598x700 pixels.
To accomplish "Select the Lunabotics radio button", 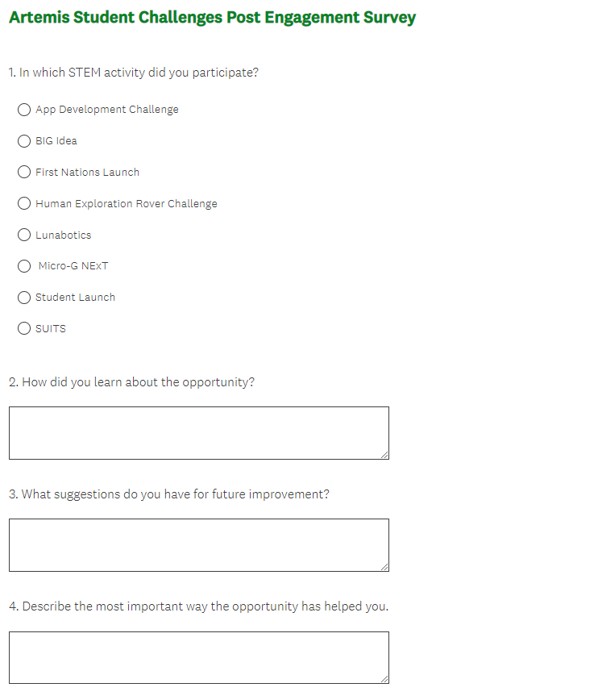I will pyautogui.click(x=24, y=235).
